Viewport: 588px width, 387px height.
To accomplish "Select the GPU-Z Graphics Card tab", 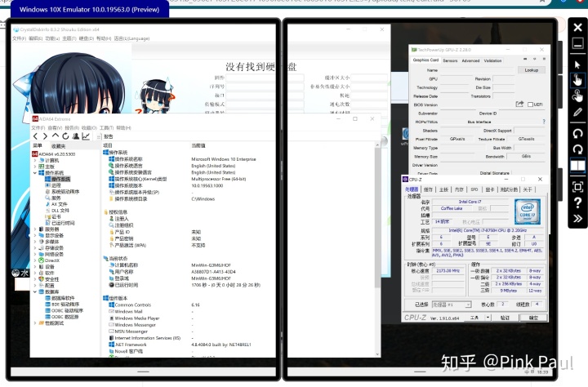I will [425, 60].
